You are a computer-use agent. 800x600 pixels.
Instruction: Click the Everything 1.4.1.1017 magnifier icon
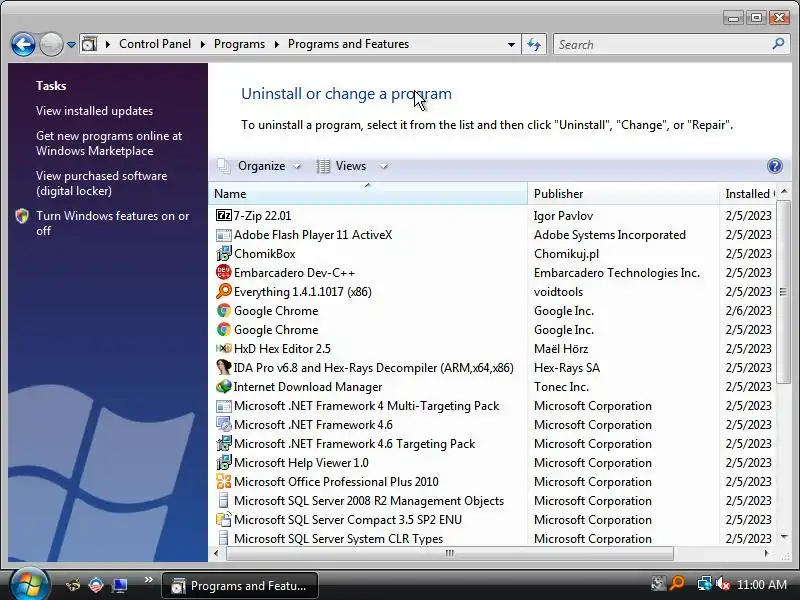[223, 291]
